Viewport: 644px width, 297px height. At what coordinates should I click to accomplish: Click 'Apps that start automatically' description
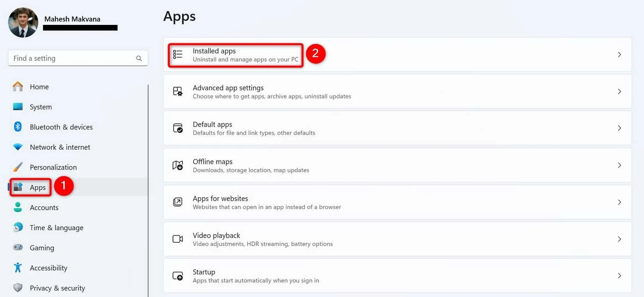[256, 281]
